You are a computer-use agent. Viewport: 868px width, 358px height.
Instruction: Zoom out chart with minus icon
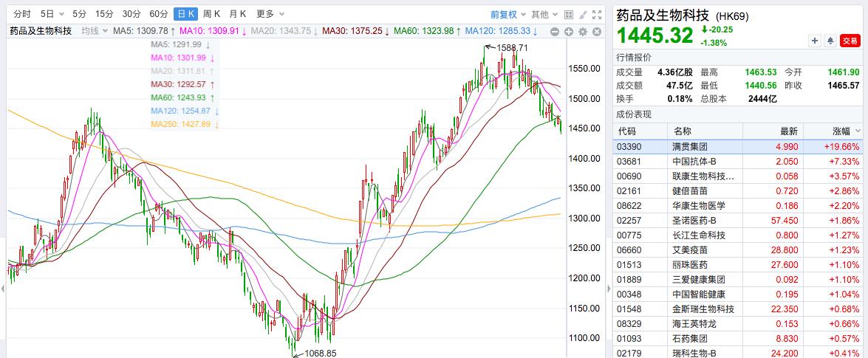click(x=555, y=31)
